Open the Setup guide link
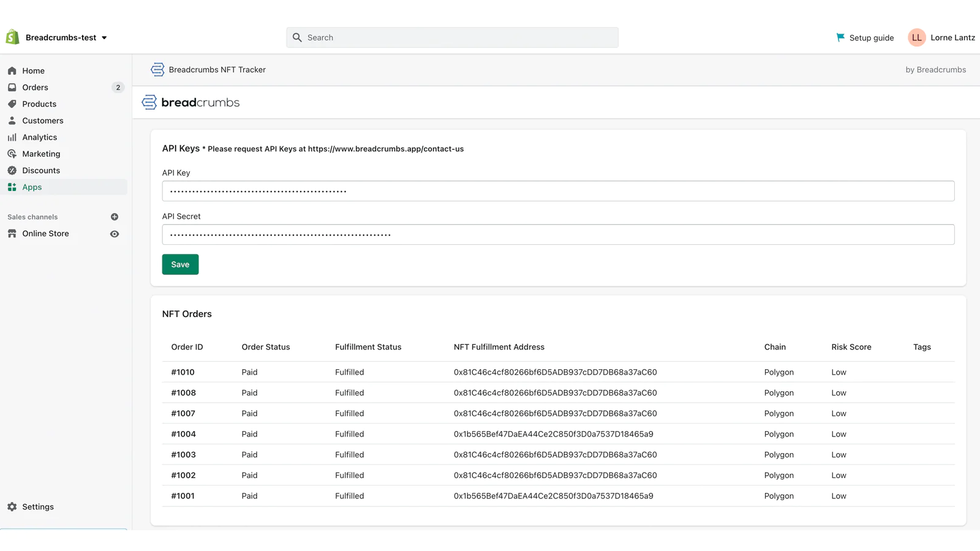This screenshot has width=980, height=551. (871, 37)
